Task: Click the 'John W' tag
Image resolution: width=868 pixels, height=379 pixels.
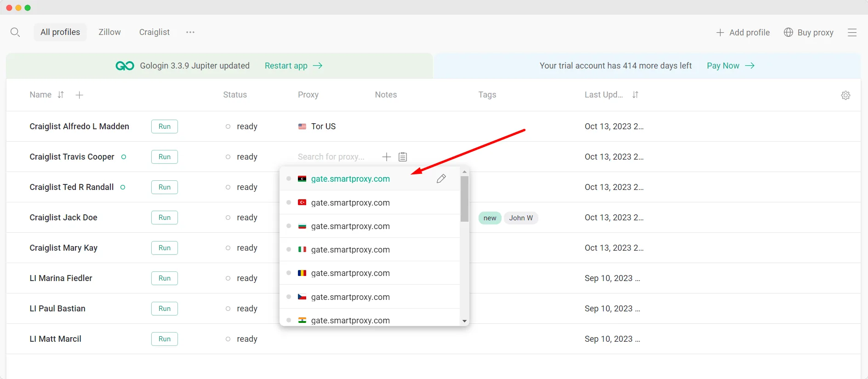Action: pos(521,218)
